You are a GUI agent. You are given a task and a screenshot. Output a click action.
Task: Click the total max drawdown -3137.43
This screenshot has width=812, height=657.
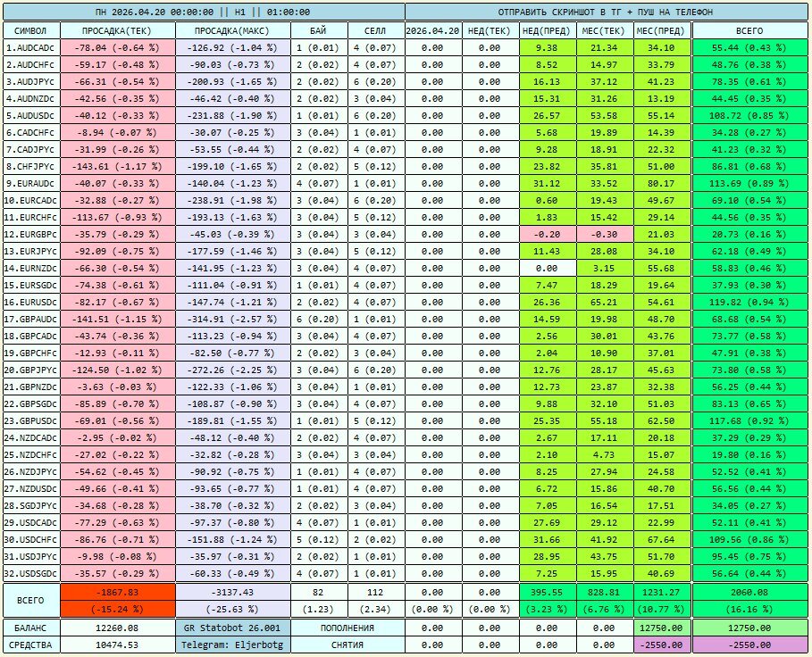tap(232, 593)
